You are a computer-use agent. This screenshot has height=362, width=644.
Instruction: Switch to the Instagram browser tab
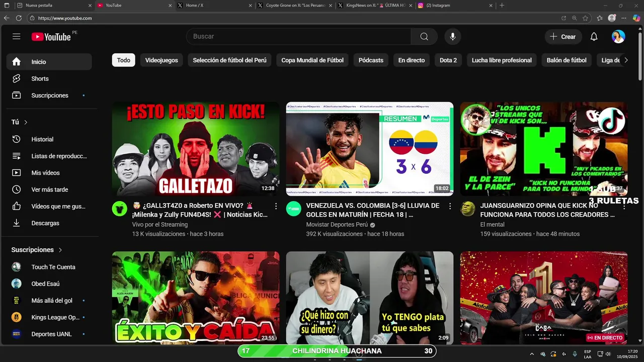(456, 6)
